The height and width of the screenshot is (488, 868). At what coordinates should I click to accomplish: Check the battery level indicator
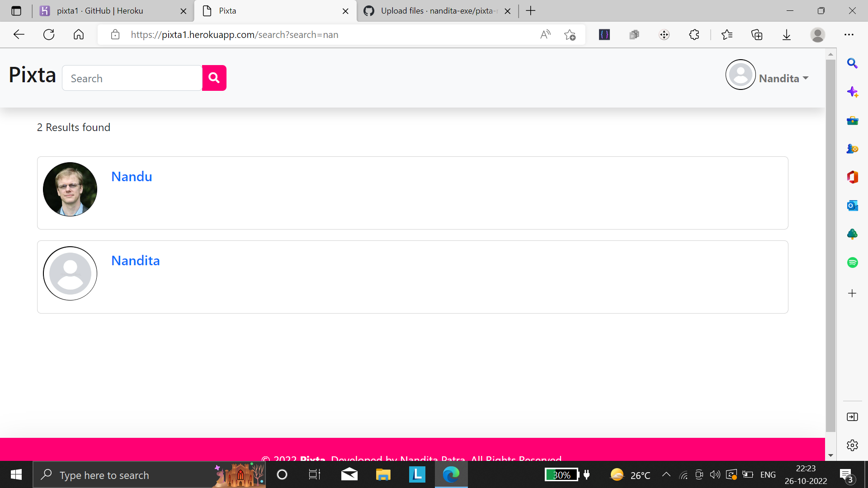coord(561,474)
